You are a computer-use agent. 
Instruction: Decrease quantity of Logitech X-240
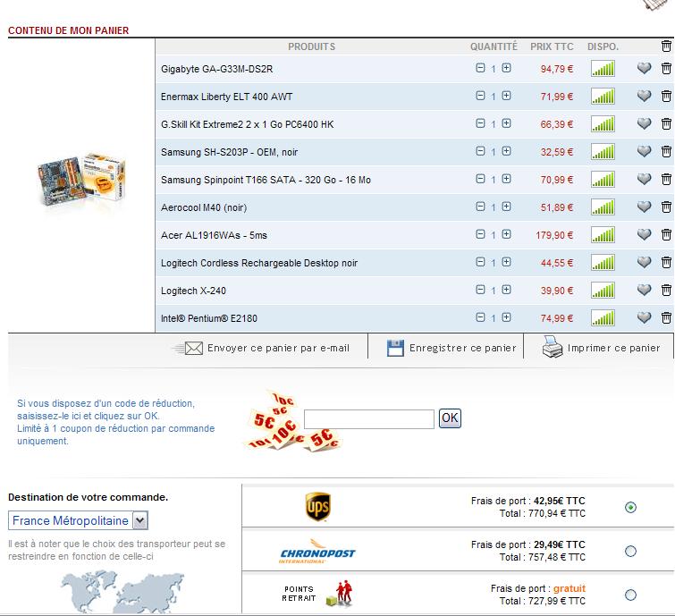point(480,290)
